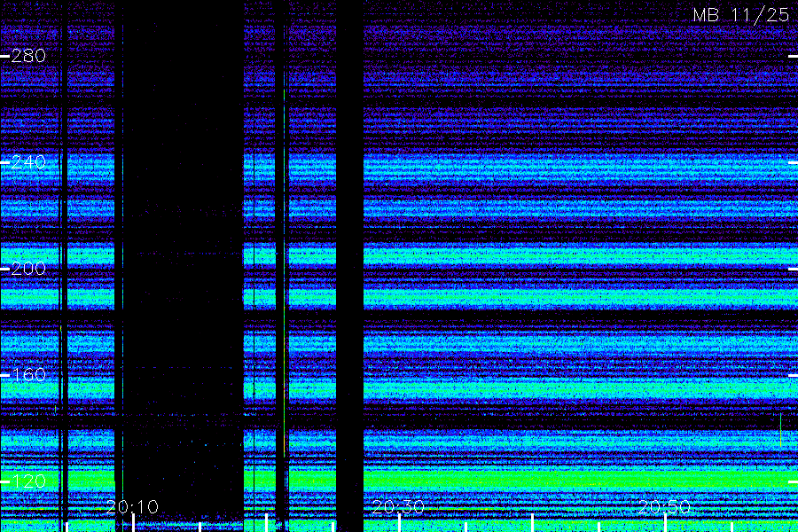
Task: Click the 240 frequency axis label
Action: 28,162
